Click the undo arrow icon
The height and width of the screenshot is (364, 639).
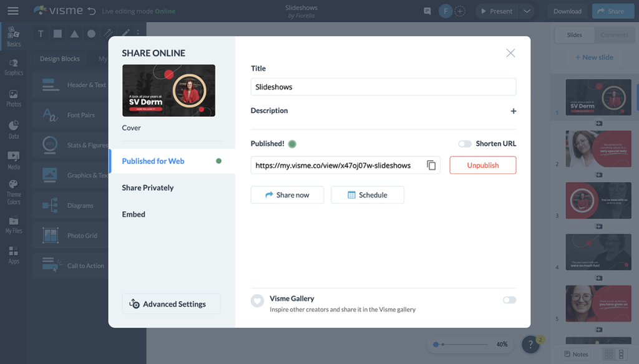[x=92, y=11]
